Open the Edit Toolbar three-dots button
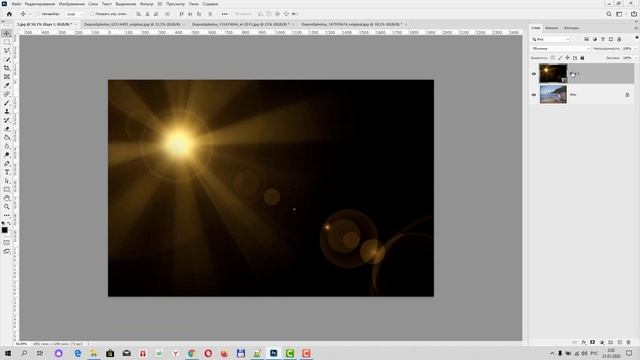Viewport: 640px width, 360px height. [7, 215]
